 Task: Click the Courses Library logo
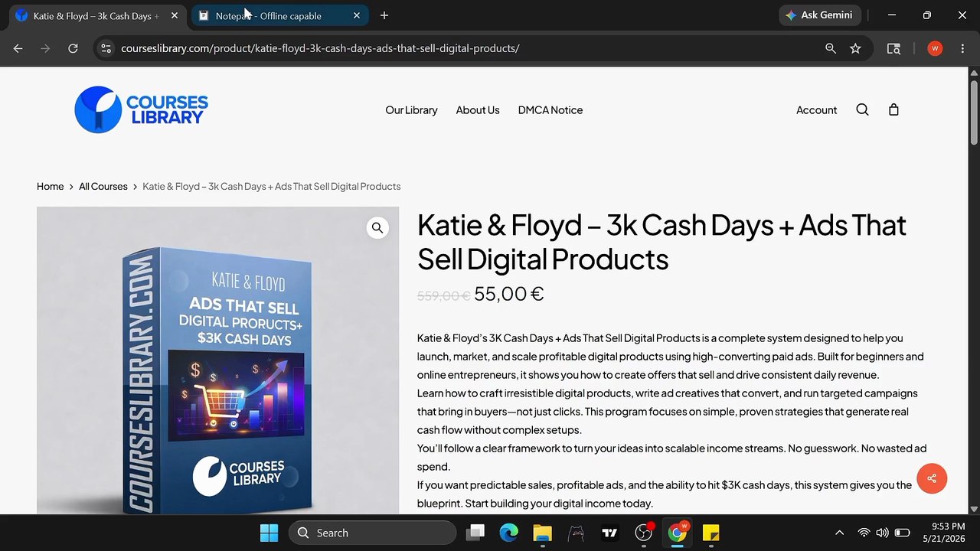click(x=142, y=109)
